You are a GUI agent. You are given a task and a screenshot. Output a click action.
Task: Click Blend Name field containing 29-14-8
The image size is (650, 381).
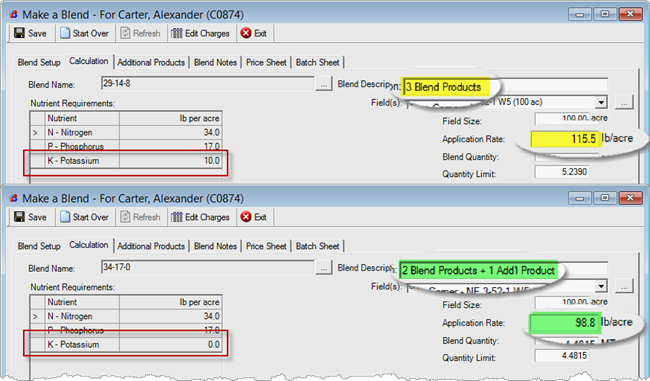(x=208, y=83)
